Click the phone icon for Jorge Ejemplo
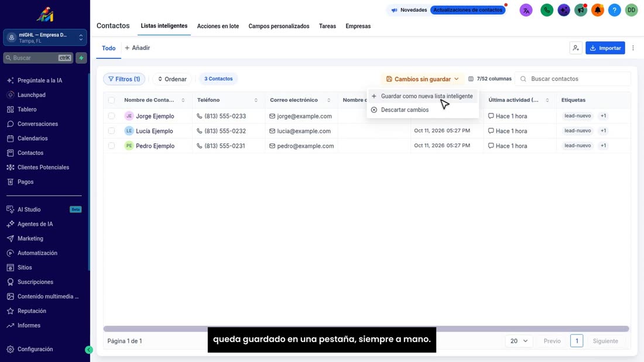Image resolution: width=644 pixels, height=362 pixels. [199, 117]
